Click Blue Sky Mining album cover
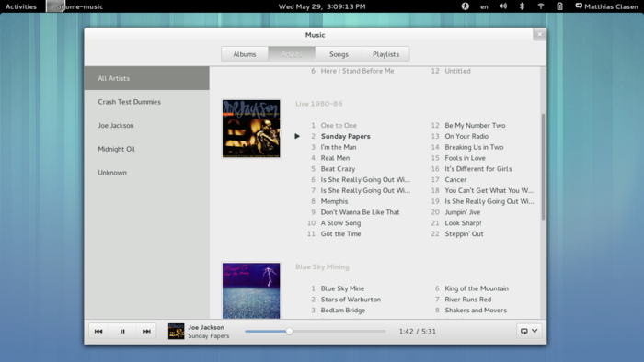 click(251, 290)
